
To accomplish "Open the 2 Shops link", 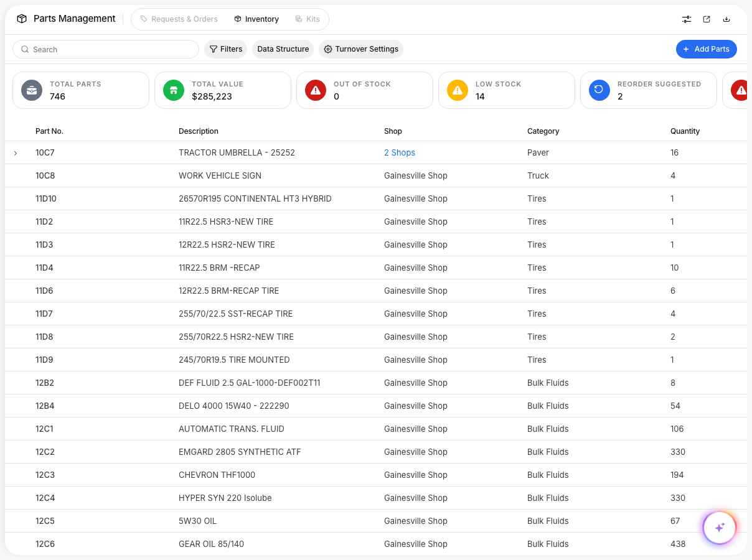I will 400,152.
